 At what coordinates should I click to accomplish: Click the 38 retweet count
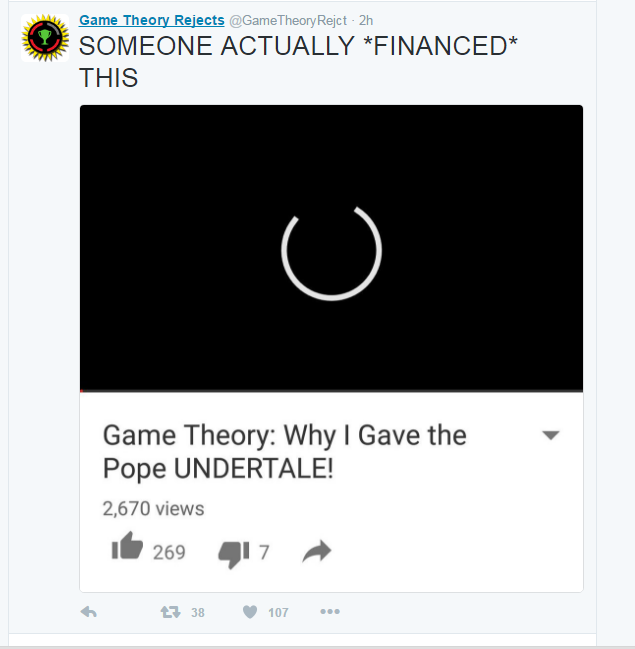pyautogui.click(x=198, y=613)
